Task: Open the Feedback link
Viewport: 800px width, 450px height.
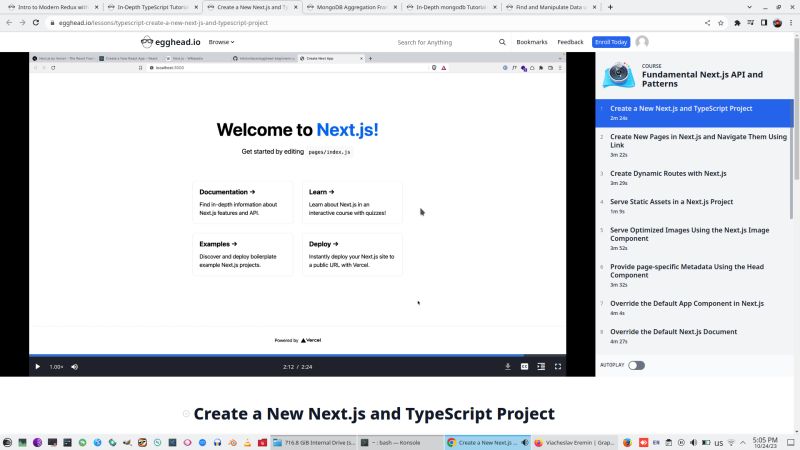Action: (570, 42)
